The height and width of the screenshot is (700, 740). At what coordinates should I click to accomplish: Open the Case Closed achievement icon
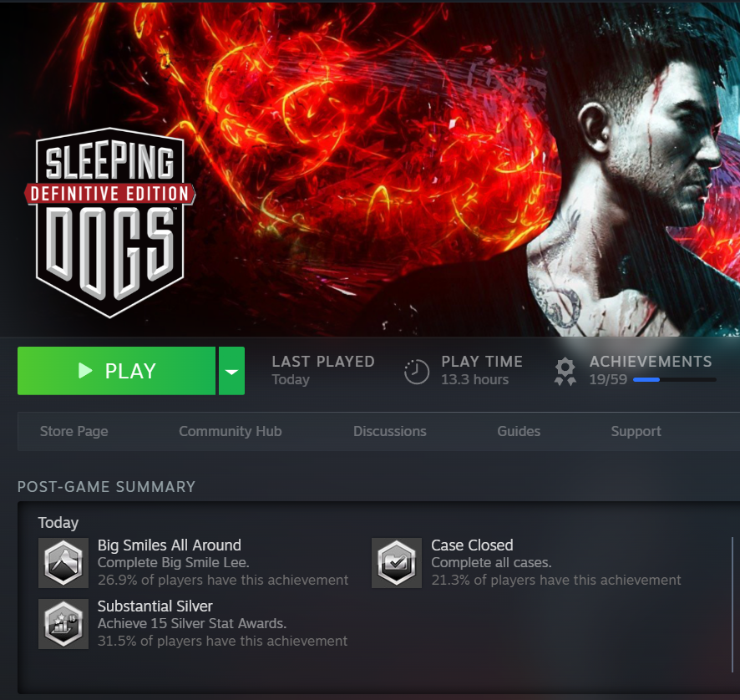coord(397,563)
